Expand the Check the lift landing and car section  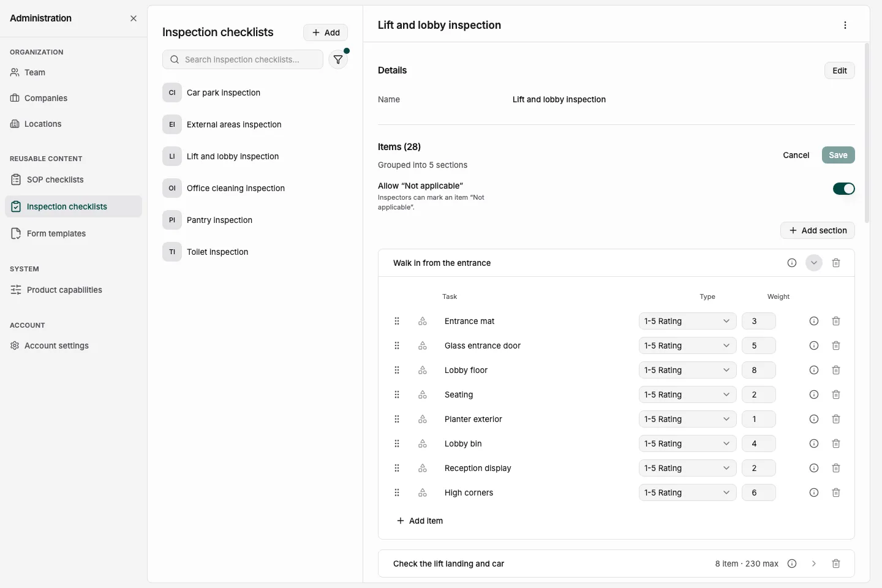(814, 563)
